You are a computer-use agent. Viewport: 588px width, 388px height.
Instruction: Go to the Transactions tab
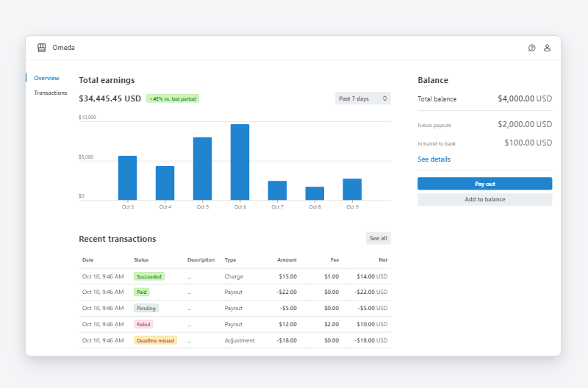[x=51, y=93]
